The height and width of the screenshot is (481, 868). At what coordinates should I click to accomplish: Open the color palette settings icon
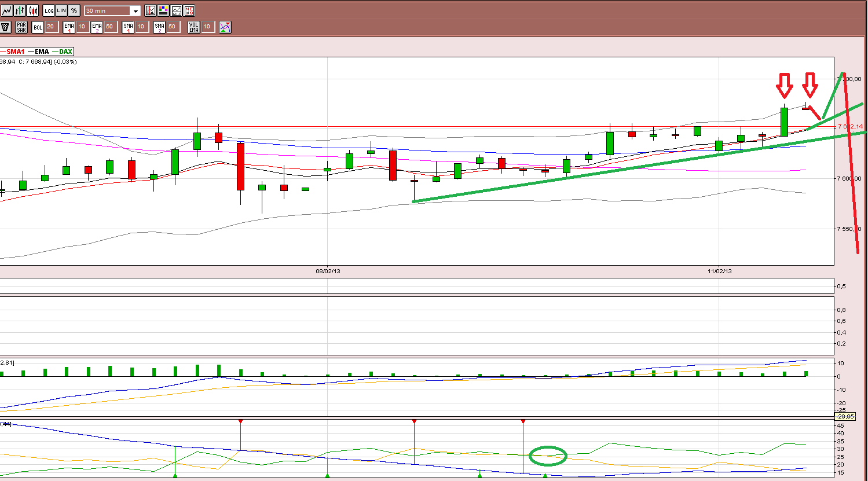pos(163,10)
